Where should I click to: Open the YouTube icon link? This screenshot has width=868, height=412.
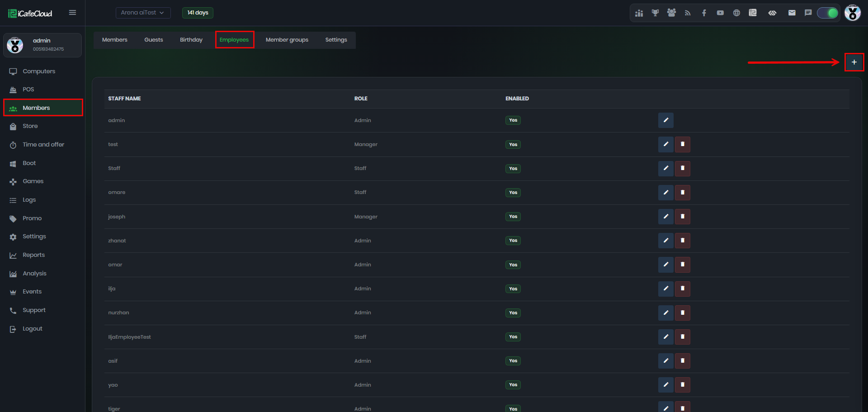(720, 13)
